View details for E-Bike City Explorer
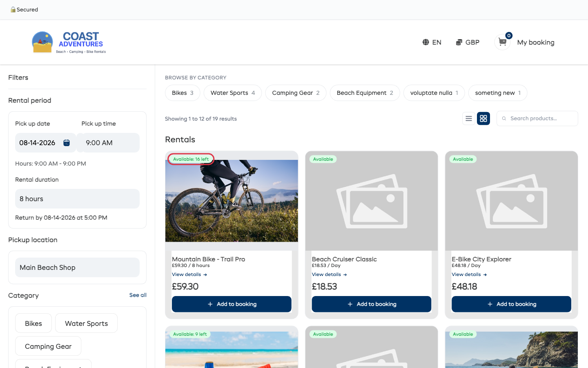This screenshot has width=588, height=368. (x=469, y=274)
